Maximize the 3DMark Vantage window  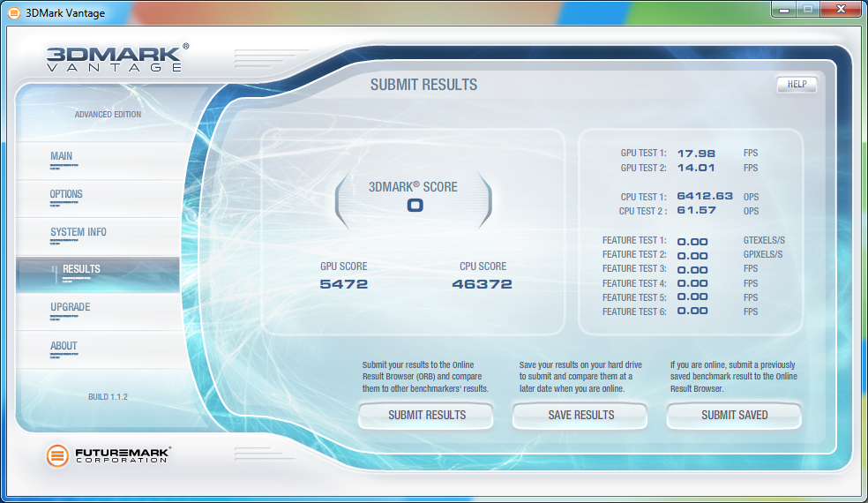pyautogui.click(x=806, y=9)
